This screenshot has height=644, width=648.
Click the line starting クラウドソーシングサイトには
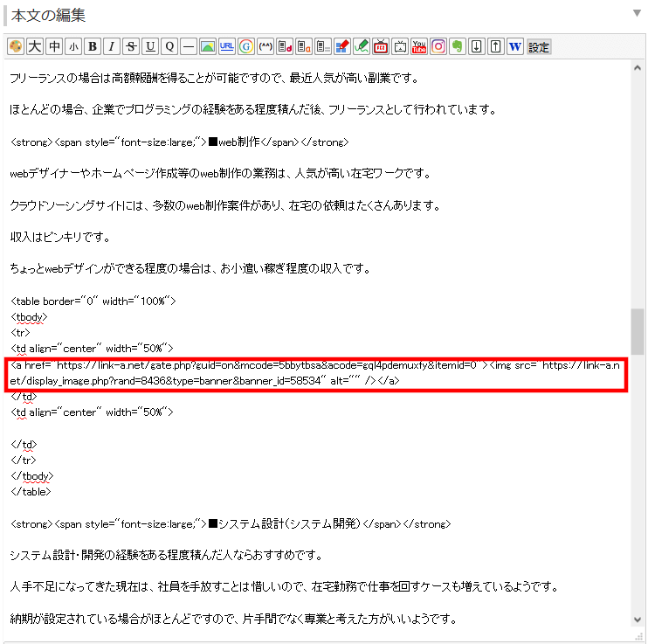[225, 205]
